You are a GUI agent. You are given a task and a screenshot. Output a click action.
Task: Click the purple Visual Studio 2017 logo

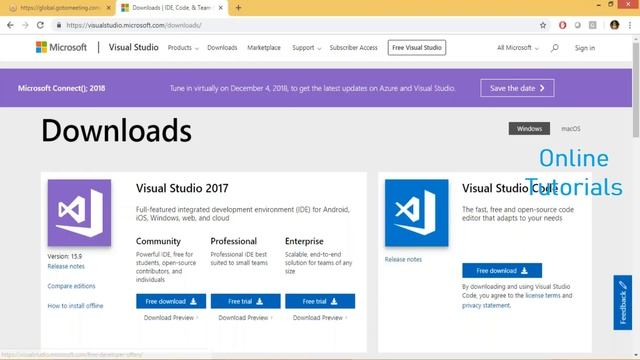(x=79, y=213)
